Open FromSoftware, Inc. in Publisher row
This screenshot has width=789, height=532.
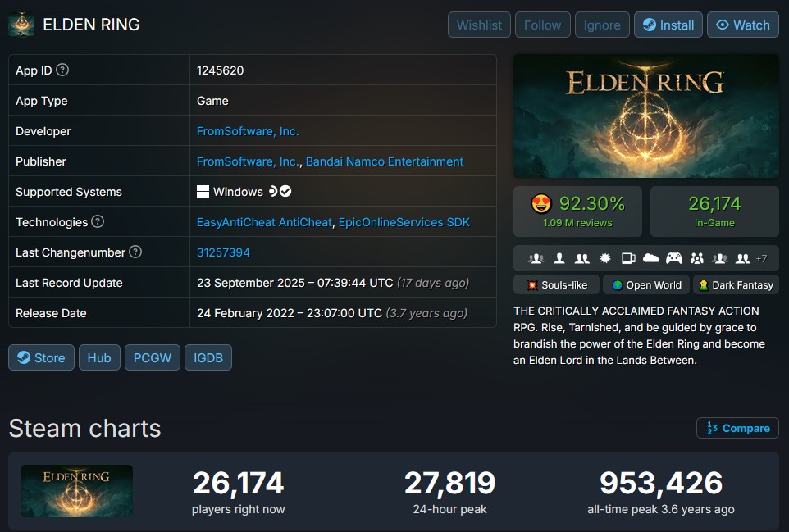pyautogui.click(x=248, y=161)
